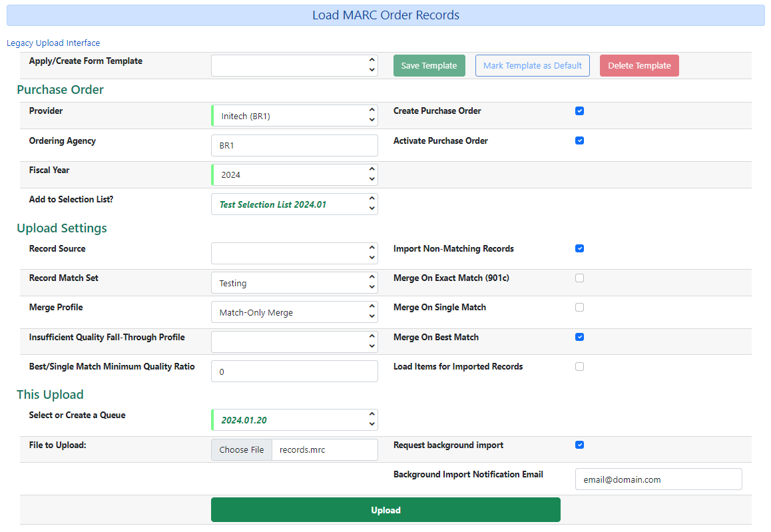
Task: Click Mark Template as Default
Action: (532, 65)
